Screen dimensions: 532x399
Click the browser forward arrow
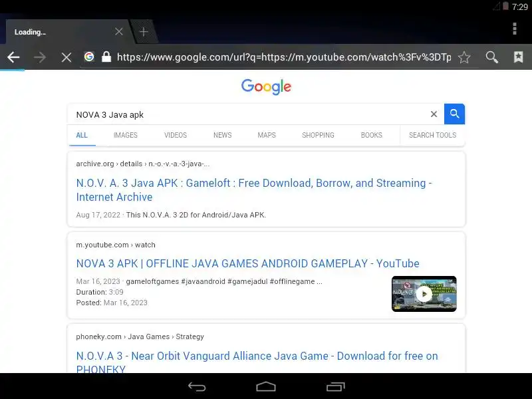40,57
